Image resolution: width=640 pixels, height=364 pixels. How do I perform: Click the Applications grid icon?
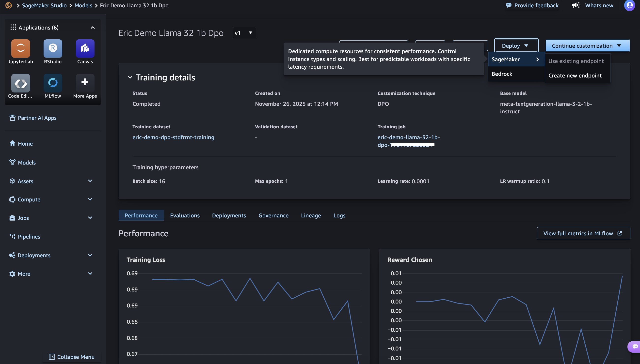coord(13,27)
